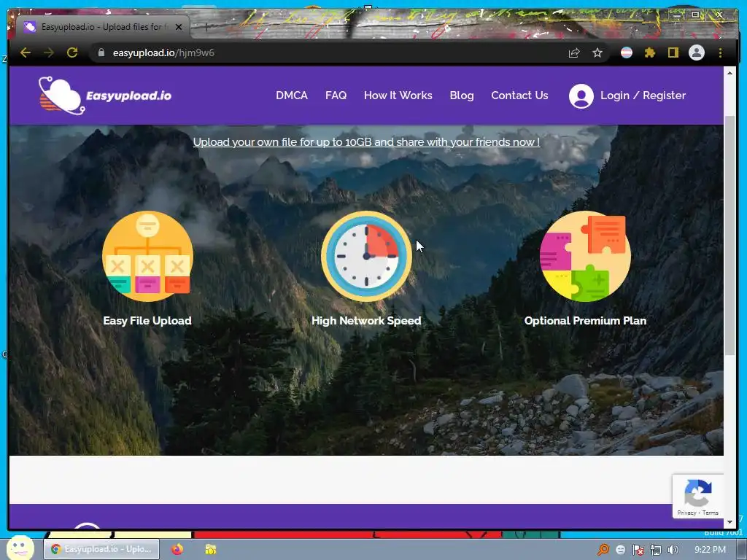Click the 9:22 PM clock
Viewport: 747px width, 560px height.
click(x=710, y=550)
